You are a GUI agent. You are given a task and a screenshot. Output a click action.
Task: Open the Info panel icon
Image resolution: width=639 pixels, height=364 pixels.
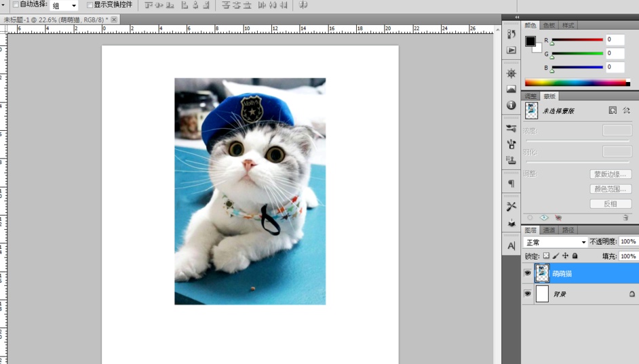pyautogui.click(x=511, y=105)
